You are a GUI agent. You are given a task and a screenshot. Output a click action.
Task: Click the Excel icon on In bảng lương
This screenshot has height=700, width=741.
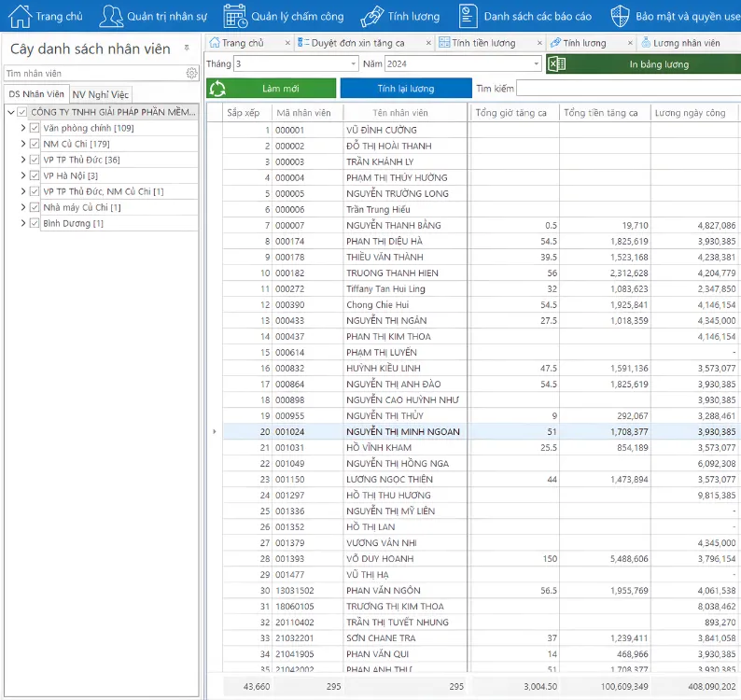(557, 64)
